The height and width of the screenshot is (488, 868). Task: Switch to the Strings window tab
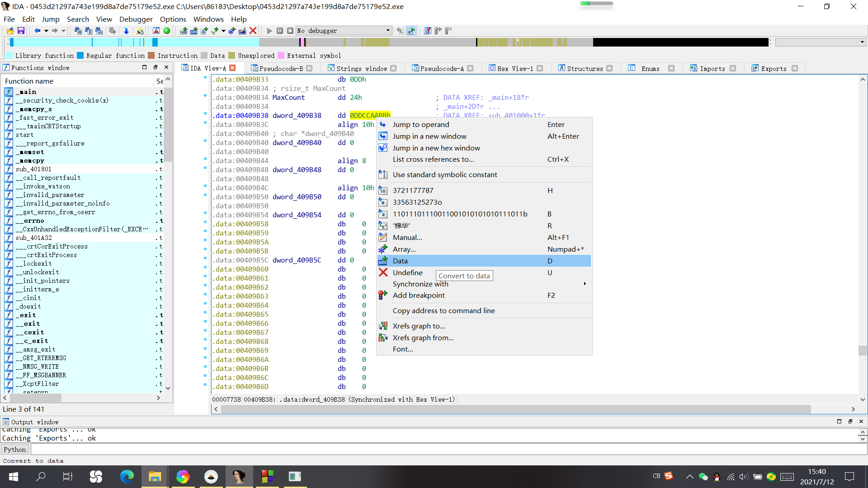(361, 68)
